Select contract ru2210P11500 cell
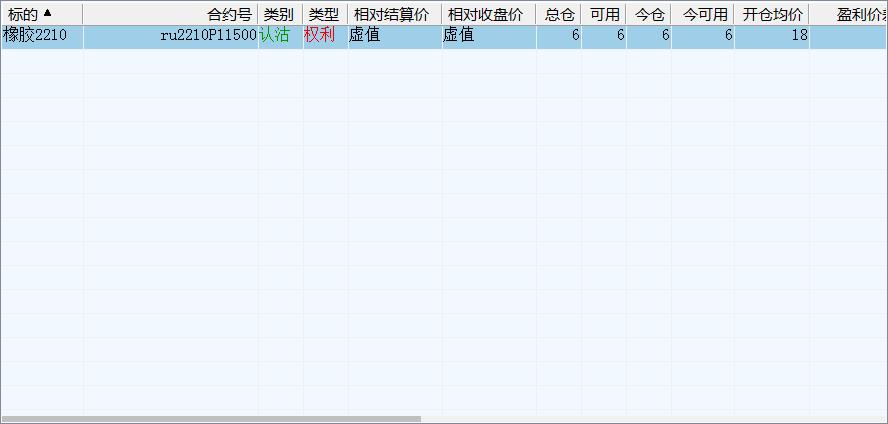The height and width of the screenshot is (424, 888). [170, 36]
